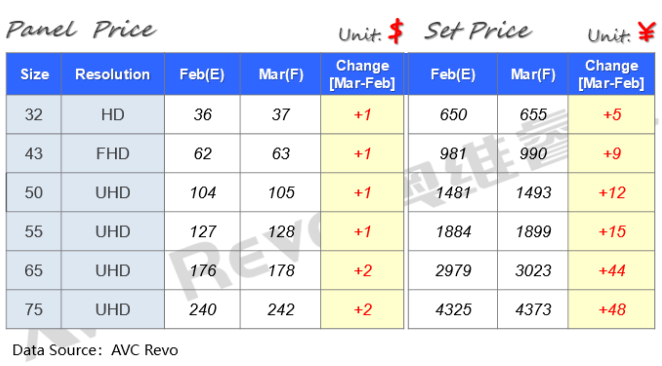
Task: Click the panel price Change [Mar-Feb] header
Action: click(362, 74)
